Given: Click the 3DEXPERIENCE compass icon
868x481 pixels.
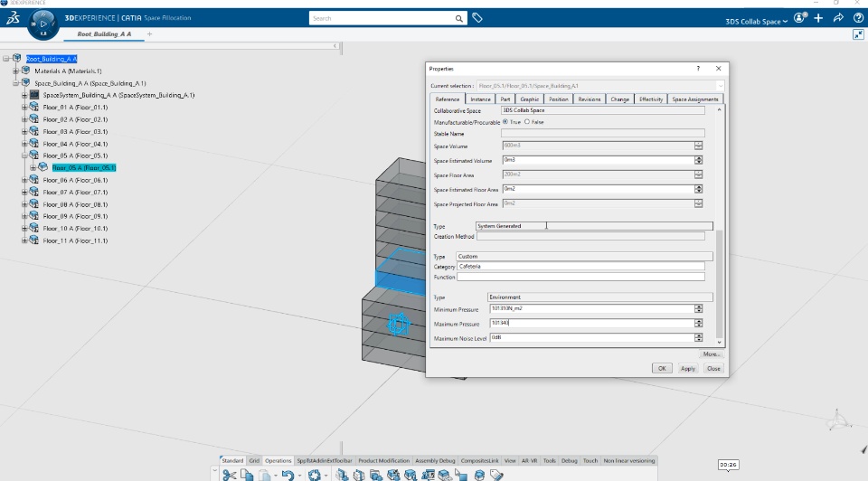Looking at the screenshot, I should pyautogui.click(x=43, y=24).
